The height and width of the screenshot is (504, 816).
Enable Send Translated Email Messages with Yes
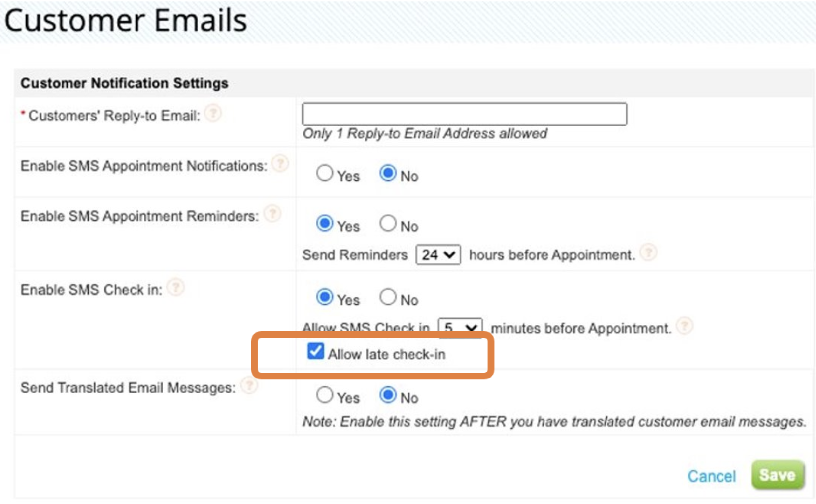325,395
